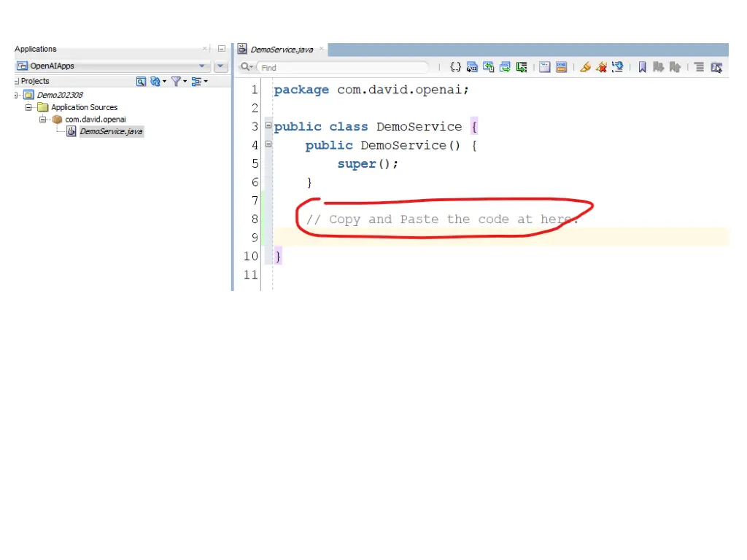Fold the constructor block at line 4

pyautogui.click(x=268, y=144)
